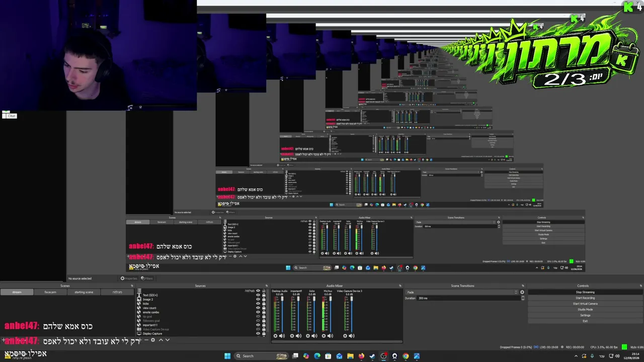Open Mic/Aux audio settings gear
Image resolution: width=644 pixels, height=362 pixels.
coord(324,336)
